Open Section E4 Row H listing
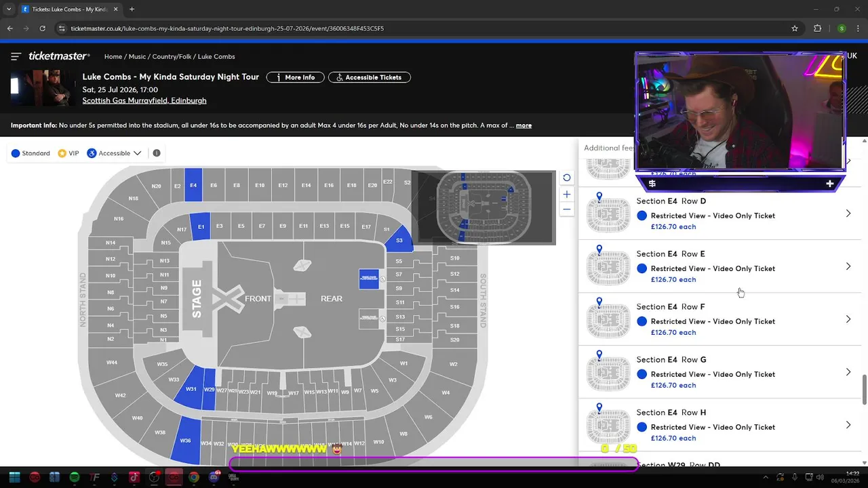This screenshot has width=868, height=488. 720,425
